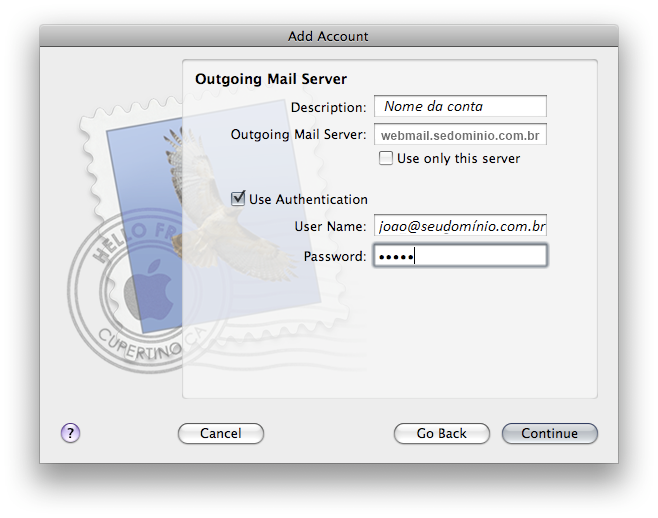
Task: Click into the User Name field
Action: (460, 226)
